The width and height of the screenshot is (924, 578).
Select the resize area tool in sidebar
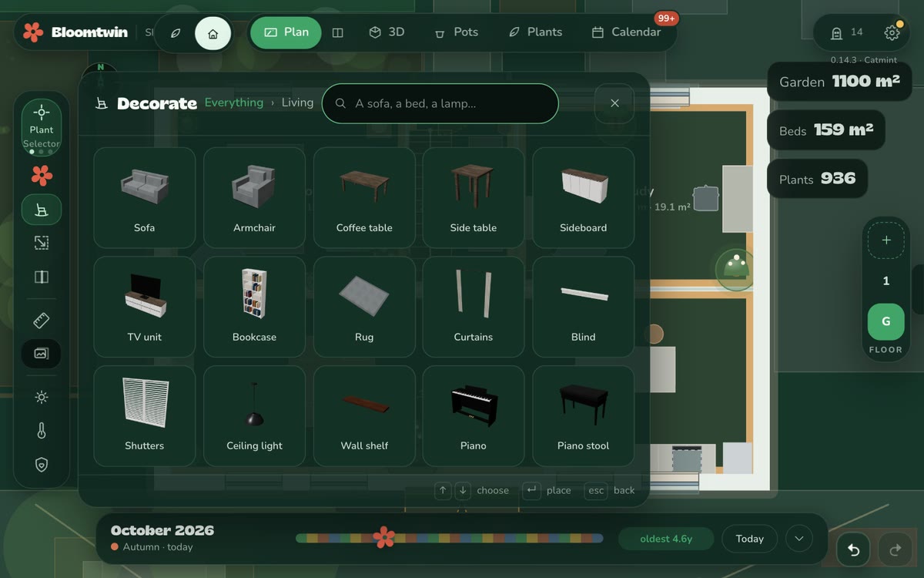coord(42,243)
